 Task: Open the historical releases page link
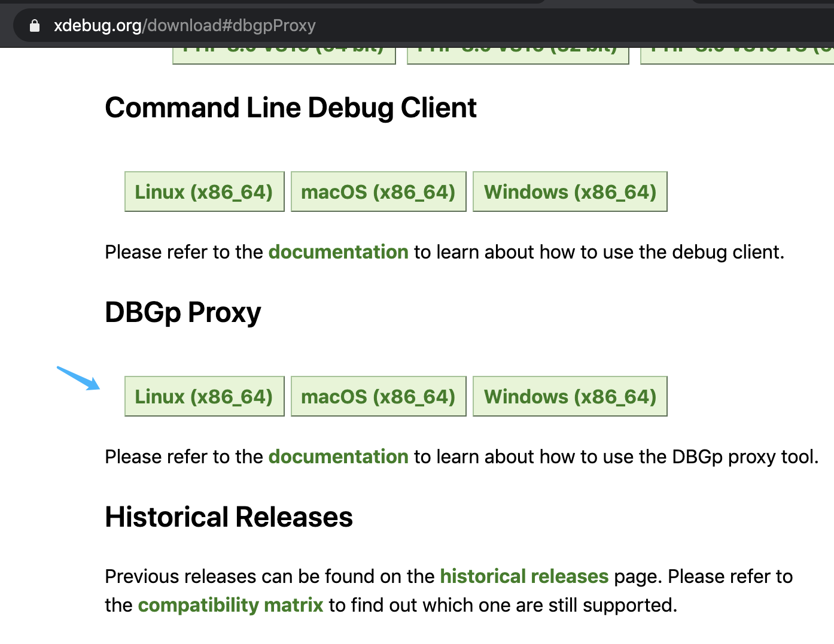tap(524, 576)
